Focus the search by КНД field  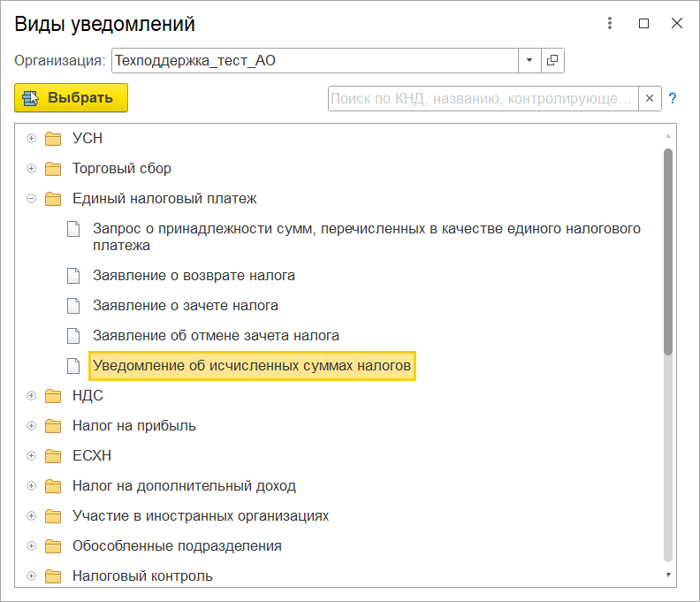coord(483,98)
